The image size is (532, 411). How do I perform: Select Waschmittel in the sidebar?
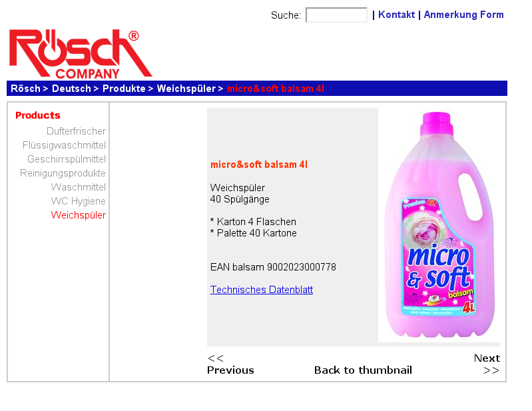click(x=79, y=187)
